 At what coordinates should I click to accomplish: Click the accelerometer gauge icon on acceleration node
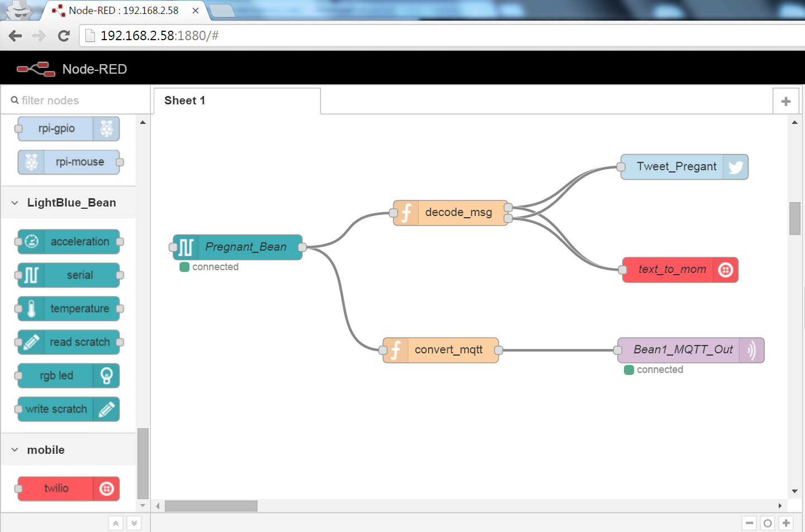click(31, 242)
